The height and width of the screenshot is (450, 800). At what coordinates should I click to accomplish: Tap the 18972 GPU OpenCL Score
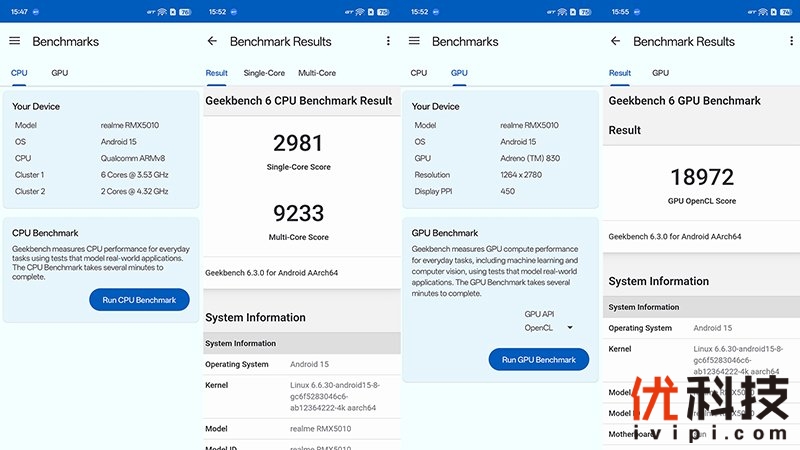(702, 177)
